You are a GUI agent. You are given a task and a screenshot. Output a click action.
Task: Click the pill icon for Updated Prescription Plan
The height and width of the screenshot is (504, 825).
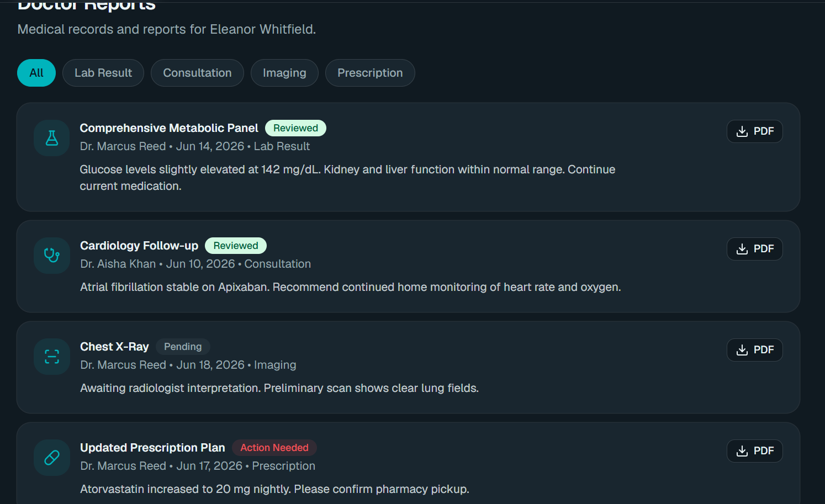52,458
